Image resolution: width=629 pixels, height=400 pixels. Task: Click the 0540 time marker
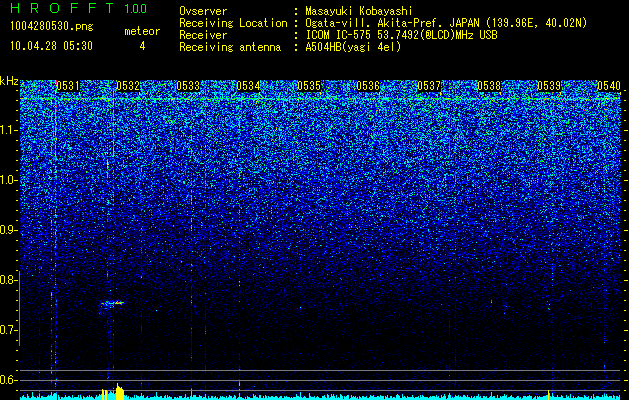click(609, 86)
